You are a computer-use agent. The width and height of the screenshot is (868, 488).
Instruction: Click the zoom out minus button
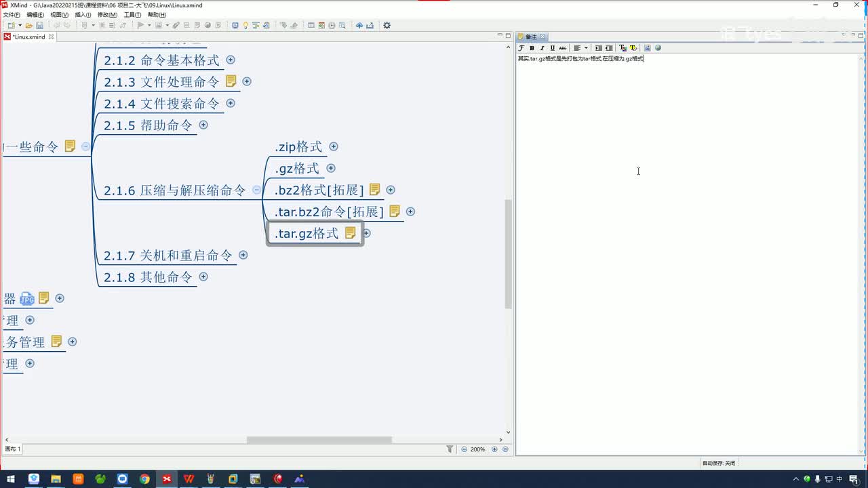[465, 449]
